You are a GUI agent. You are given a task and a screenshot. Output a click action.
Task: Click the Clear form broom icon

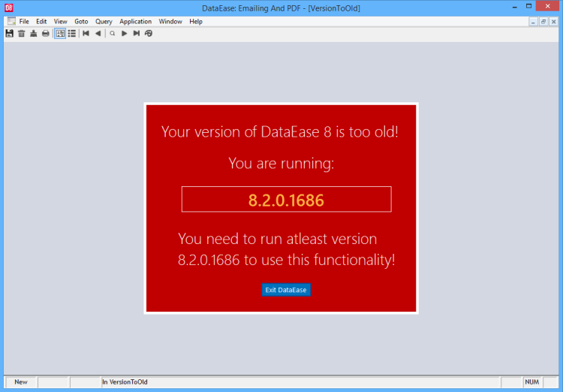point(33,33)
